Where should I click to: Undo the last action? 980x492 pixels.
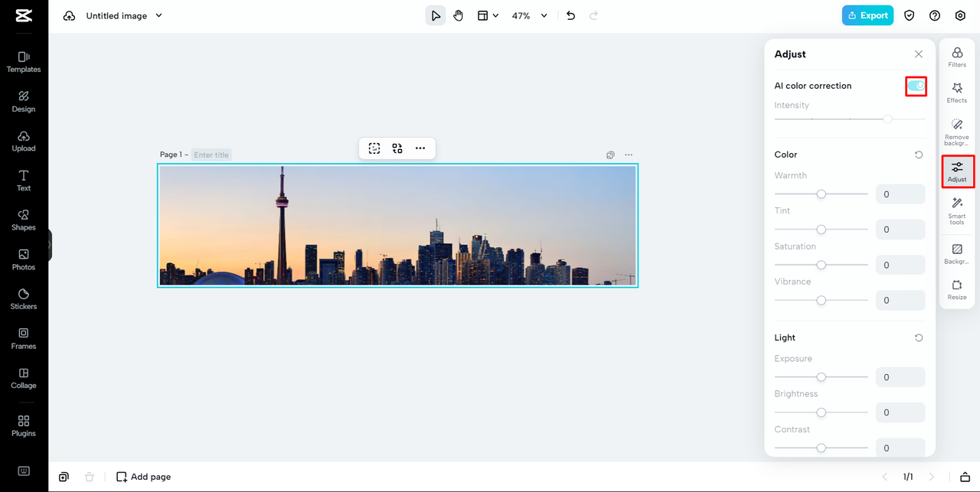570,15
